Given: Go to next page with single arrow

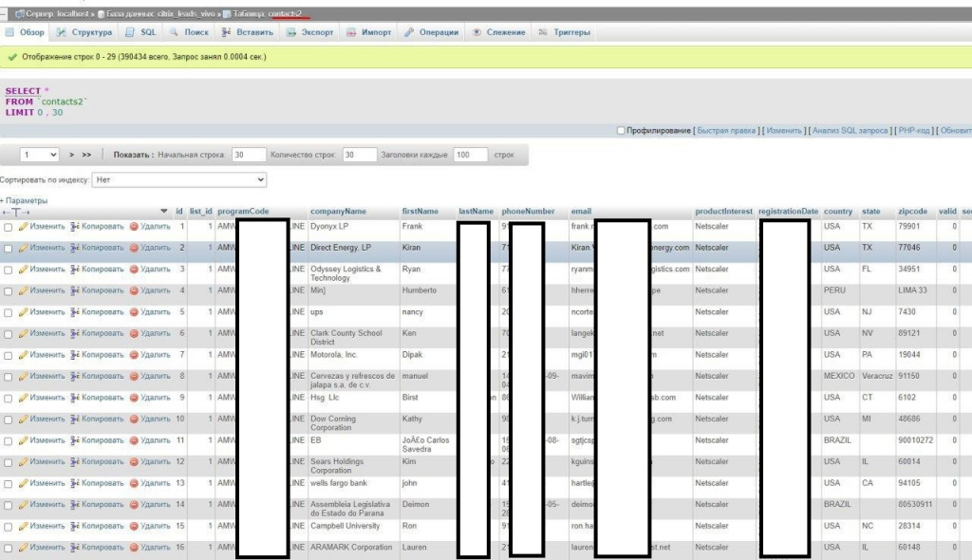Looking at the screenshot, I should (71, 155).
